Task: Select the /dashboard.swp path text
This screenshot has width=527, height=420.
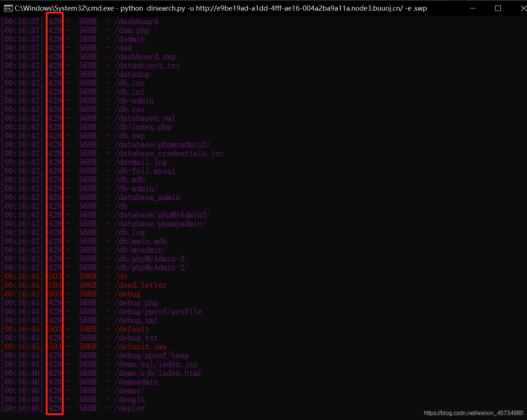Action: tap(145, 57)
